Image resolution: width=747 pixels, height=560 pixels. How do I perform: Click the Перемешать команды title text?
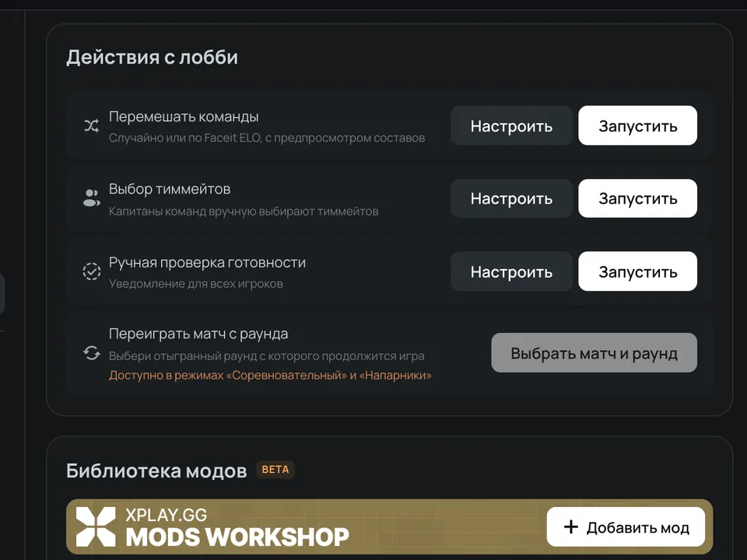pyautogui.click(x=184, y=117)
